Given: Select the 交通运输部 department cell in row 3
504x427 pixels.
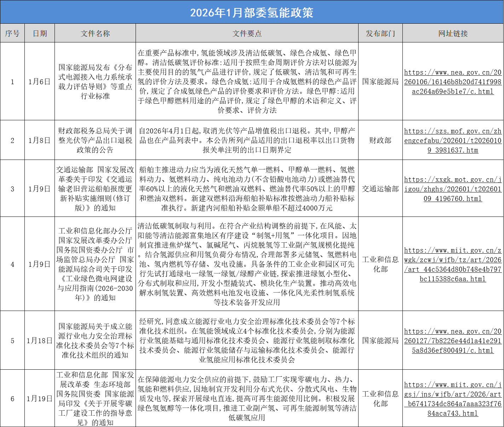Looking at the screenshot, I should point(380,189).
